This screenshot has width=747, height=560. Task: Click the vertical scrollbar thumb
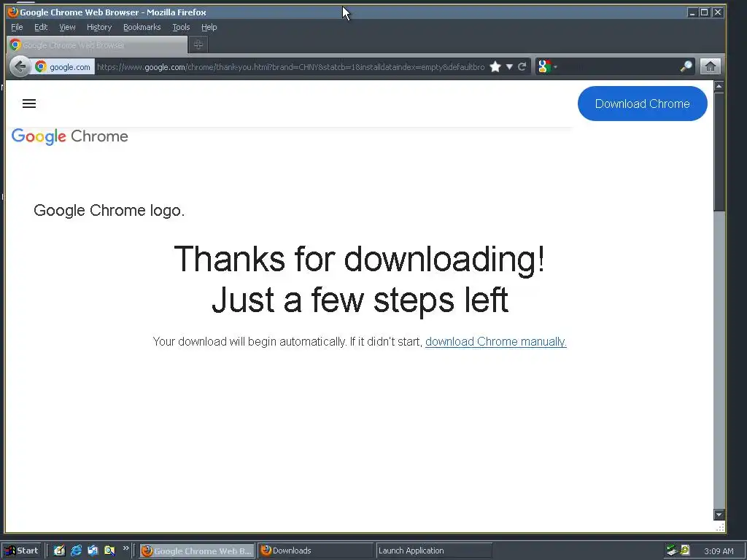pyautogui.click(x=719, y=152)
